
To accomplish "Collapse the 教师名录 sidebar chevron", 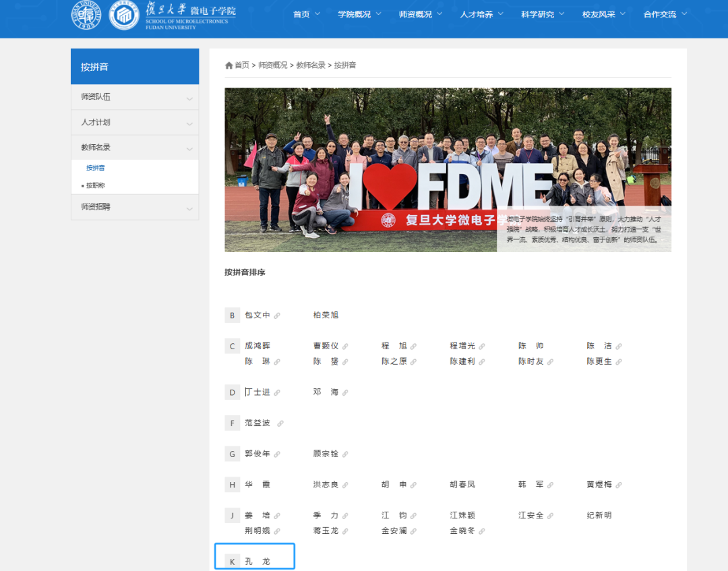I will (x=189, y=148).
